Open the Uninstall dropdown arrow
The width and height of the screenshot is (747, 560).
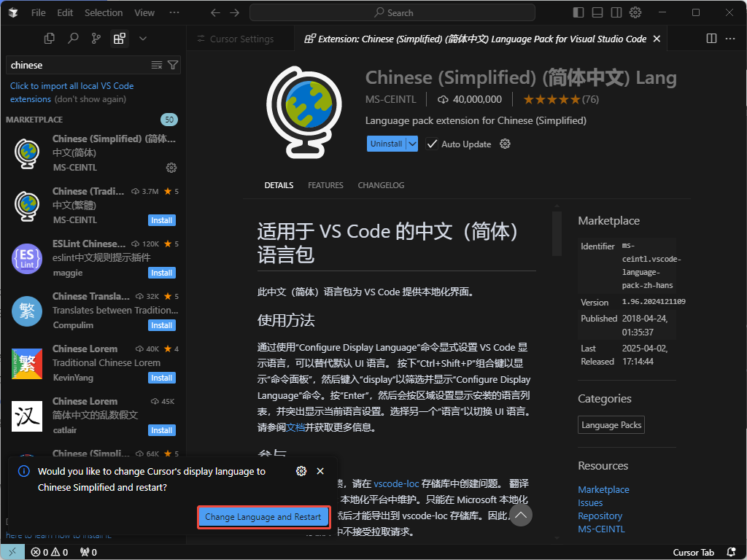coord(412,144)
